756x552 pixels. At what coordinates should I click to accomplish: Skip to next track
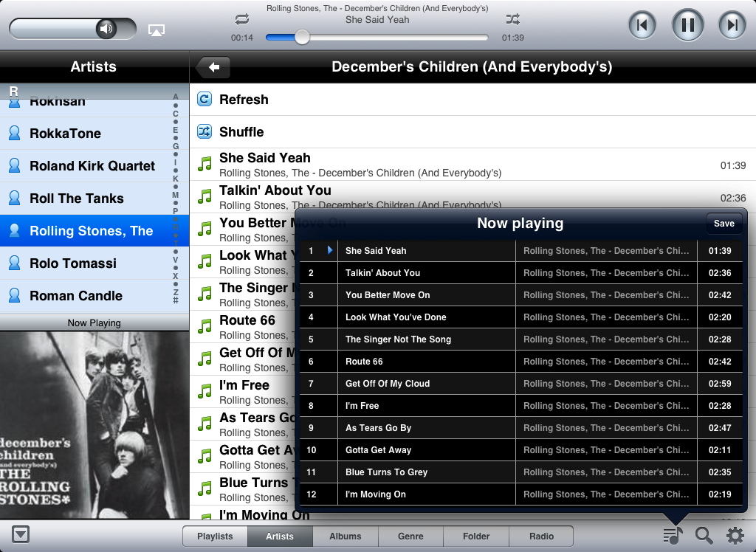click(x=732, y=25)
